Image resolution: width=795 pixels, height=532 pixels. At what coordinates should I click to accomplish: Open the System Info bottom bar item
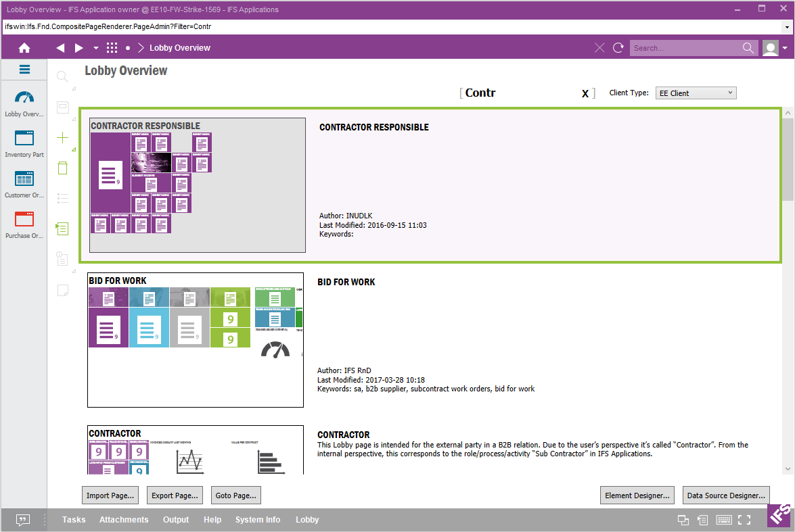coord(257,520)
